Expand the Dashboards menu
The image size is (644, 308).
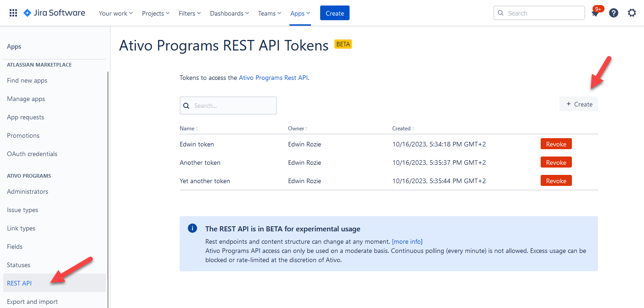tap(230, 13)
